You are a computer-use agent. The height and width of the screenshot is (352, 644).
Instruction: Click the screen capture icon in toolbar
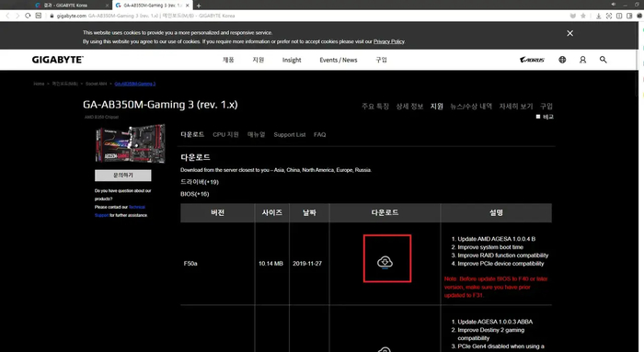[609, 16]
